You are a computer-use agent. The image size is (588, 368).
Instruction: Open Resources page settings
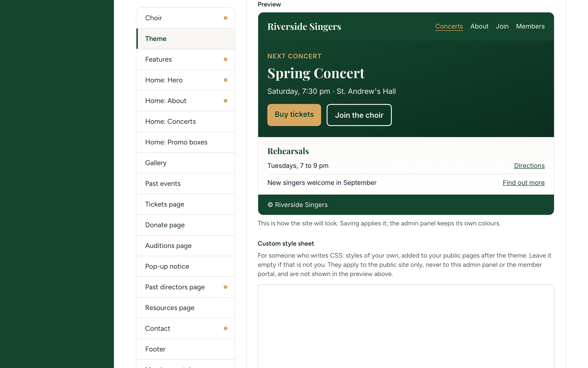coord(186,308)
